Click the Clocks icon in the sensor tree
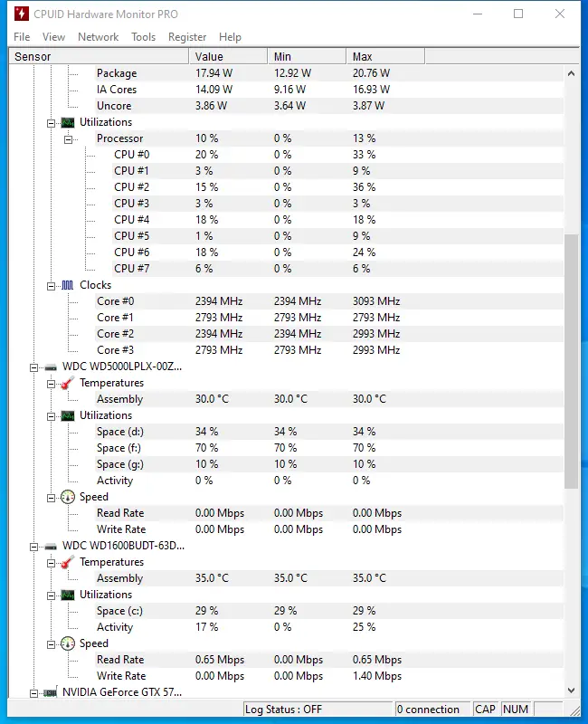This screenshot has height=724, width=588. (69, 285)
